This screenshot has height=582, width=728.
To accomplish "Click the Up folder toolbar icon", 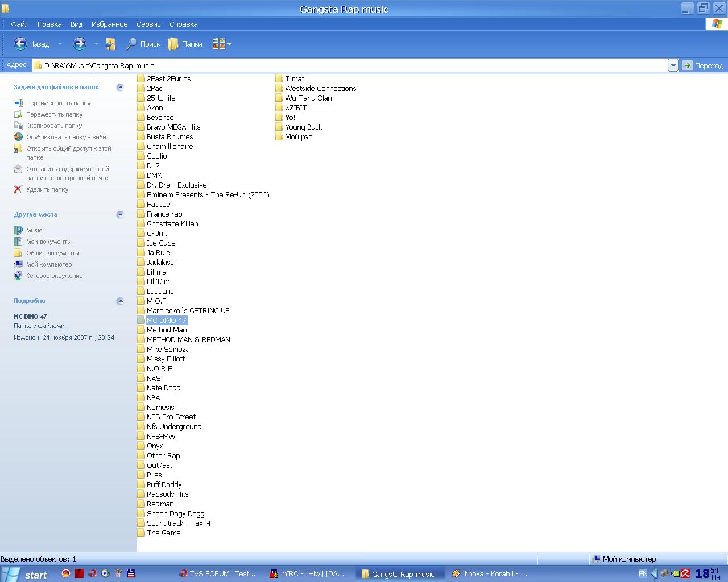I will (x=110, y=44).
